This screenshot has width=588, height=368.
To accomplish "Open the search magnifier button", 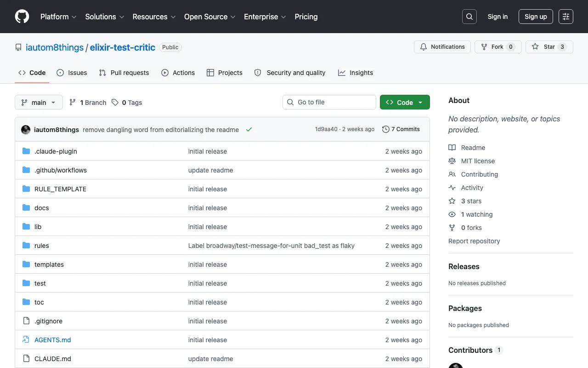I will pos(469,17).
